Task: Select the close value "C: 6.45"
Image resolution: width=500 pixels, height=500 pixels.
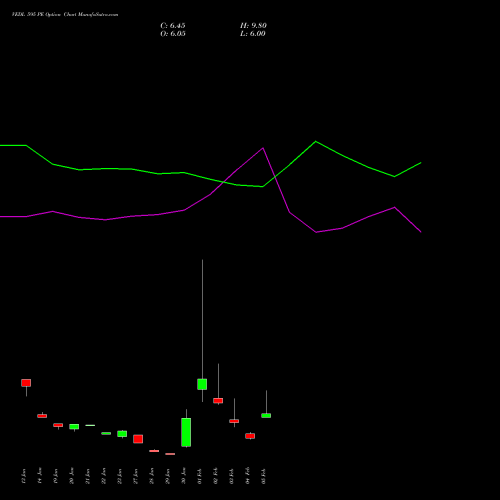Action: [x=173, y=26]
